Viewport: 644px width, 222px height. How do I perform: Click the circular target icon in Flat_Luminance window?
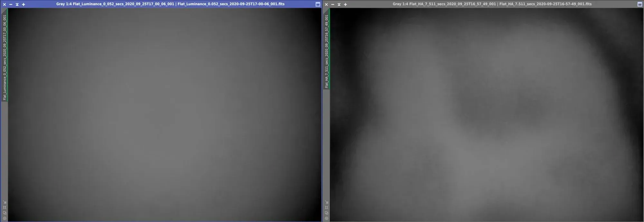pos(5,218)
